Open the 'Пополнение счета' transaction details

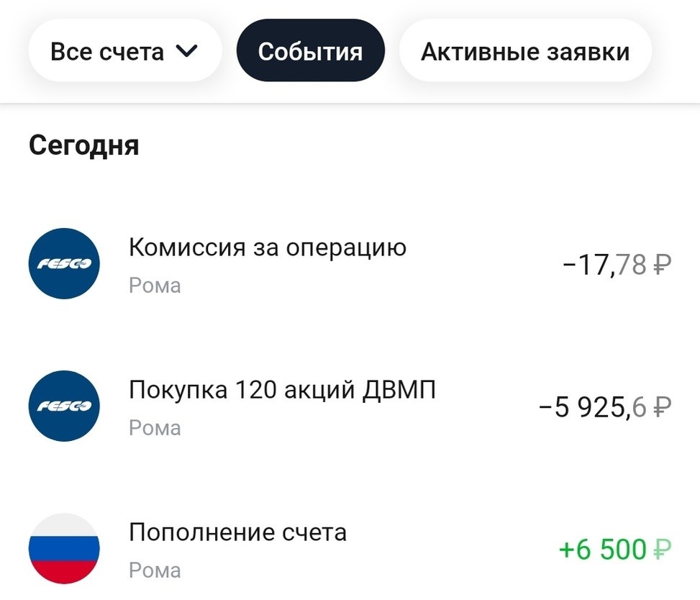pos(237,532)
